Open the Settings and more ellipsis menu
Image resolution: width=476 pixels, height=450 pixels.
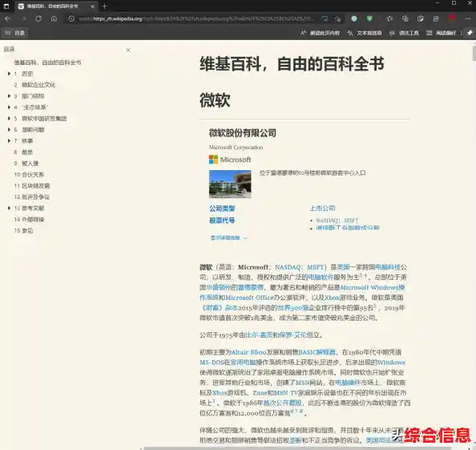(468, 18)
